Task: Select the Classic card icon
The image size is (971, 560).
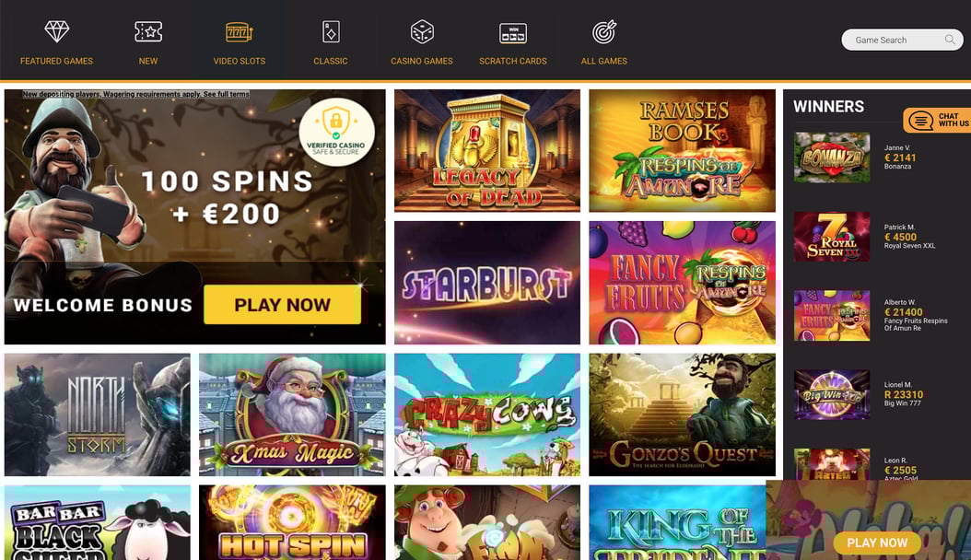Action: tap(331, 31)
